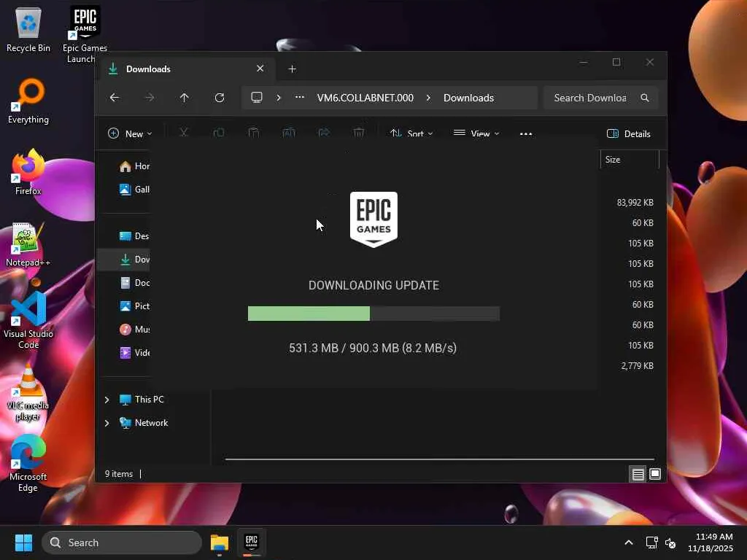
Task: Click the DOWNLOADING UPDATE label
Action: tap(374, 285)
